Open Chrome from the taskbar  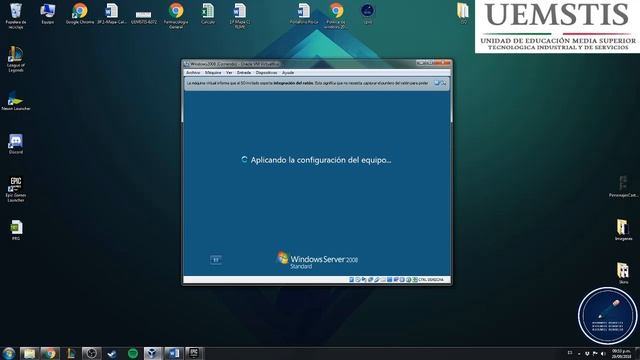50,353
